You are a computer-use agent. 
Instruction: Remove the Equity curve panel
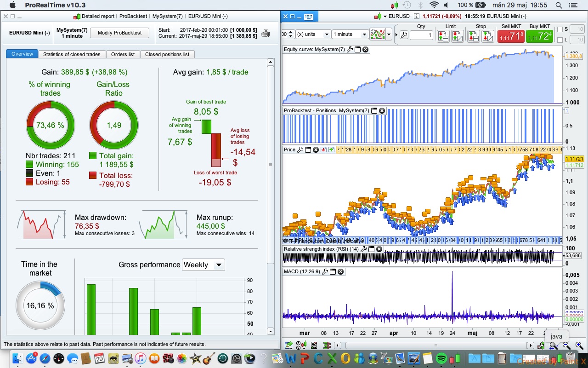[x=365, y=49]
